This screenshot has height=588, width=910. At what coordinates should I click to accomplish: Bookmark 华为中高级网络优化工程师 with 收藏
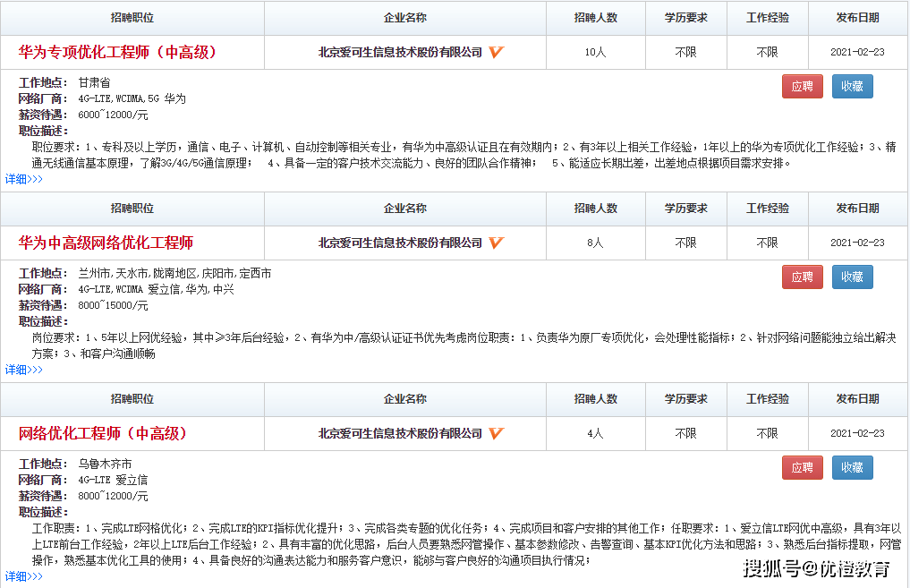852,277
